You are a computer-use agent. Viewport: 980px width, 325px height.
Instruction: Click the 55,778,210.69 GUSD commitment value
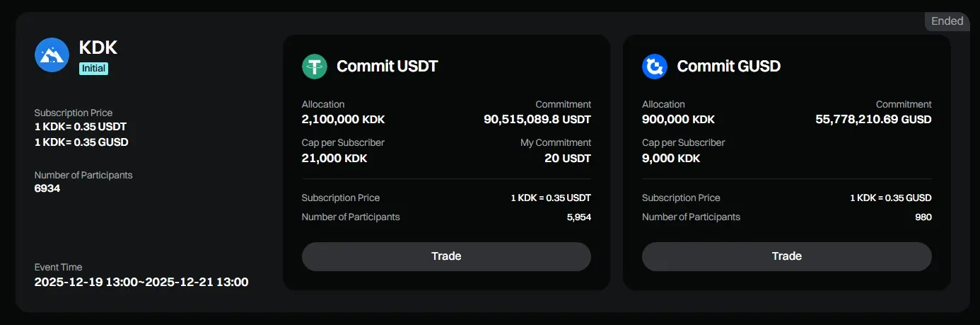tap(873, 119)
